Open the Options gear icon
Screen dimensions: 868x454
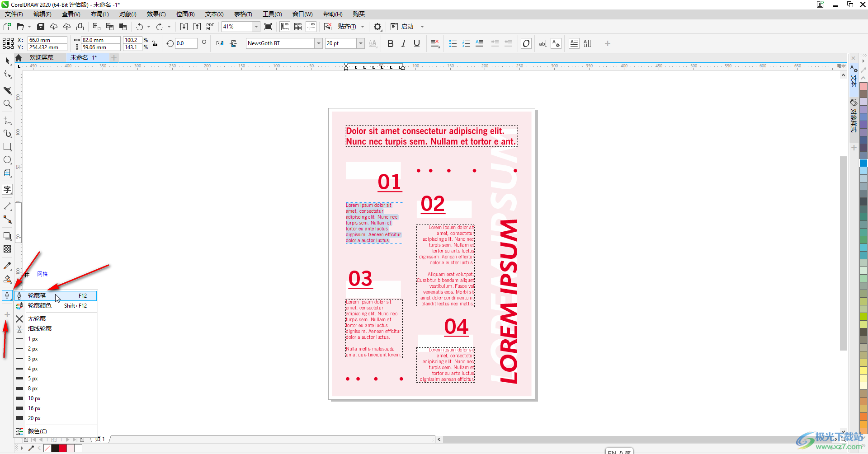377,27
